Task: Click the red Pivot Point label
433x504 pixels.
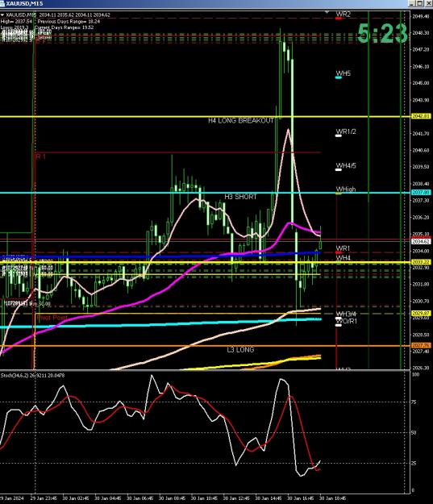Action: [x=52, y=318]
